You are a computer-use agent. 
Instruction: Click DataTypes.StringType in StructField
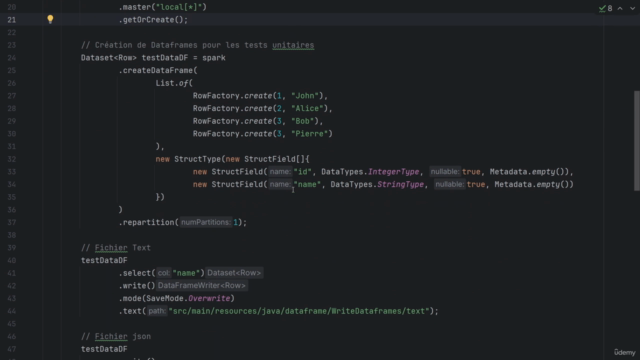377,184
